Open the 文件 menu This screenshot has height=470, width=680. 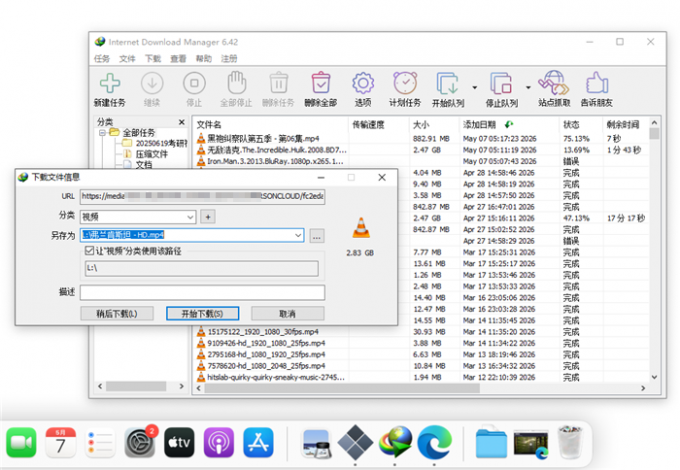click(128, 59)
